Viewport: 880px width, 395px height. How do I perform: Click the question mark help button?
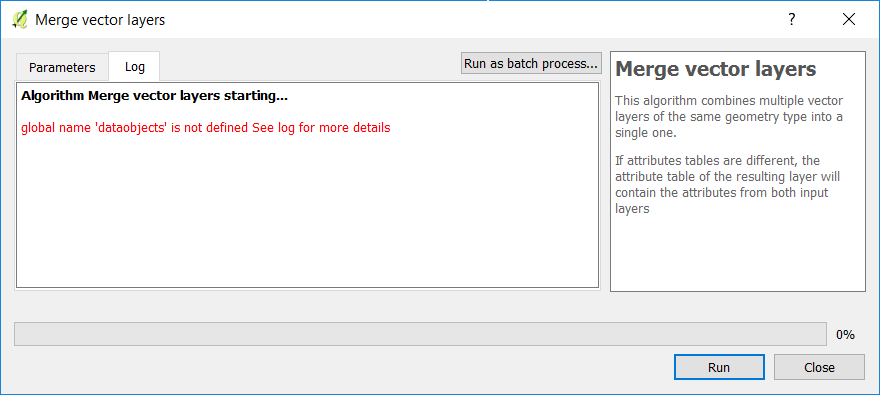click(791, 20)
